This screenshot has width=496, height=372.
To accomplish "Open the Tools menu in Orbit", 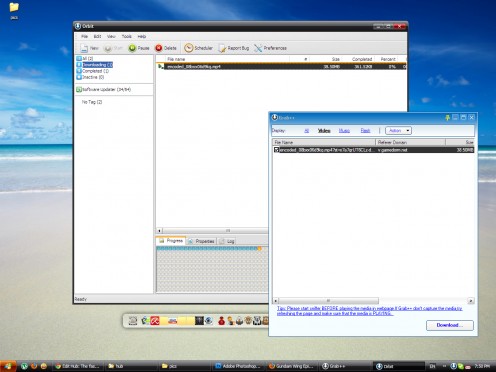I will 126,36.
